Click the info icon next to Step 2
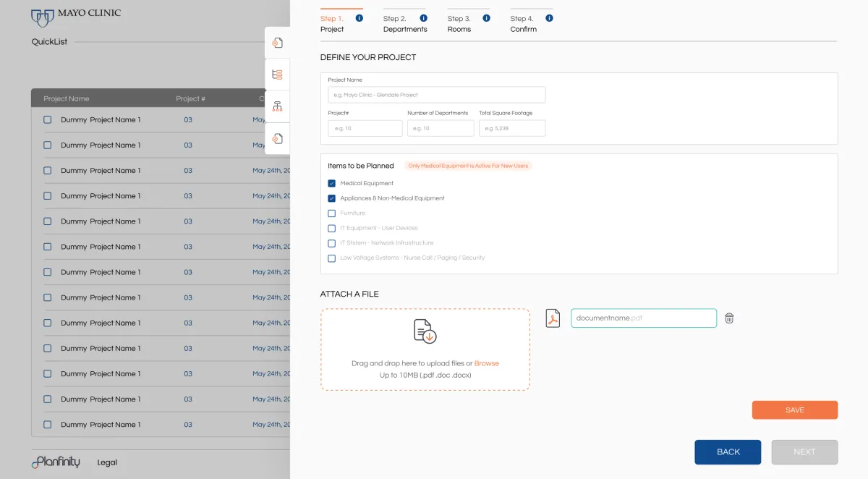This screenshot has height=479, width=868. 423,18
